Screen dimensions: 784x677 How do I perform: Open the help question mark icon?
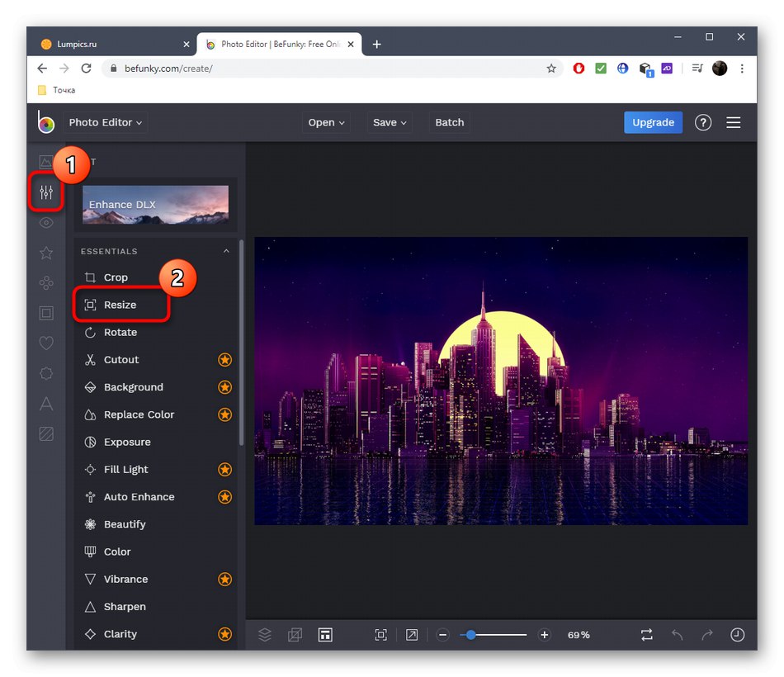point(703,122)
